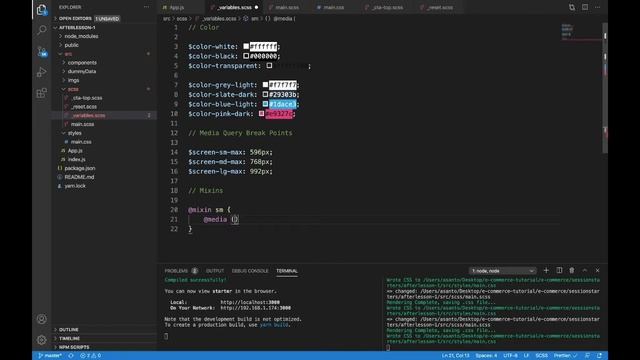Click the Open Changes compare icon
This screenshot has height=360, width=640.
[572, 7]
